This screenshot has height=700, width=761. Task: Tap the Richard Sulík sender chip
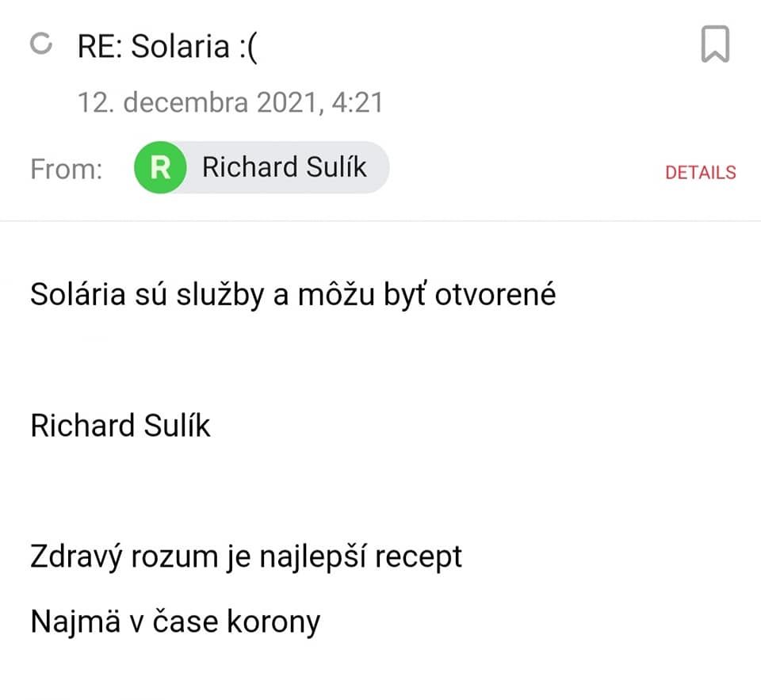click(262, 167)
